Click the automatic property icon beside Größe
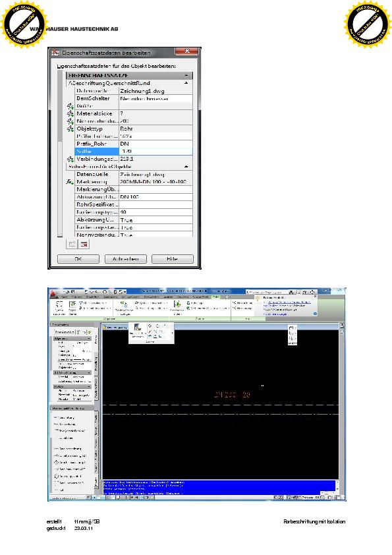The width and height of the screenshot is (392, 555). click(70, 106)
